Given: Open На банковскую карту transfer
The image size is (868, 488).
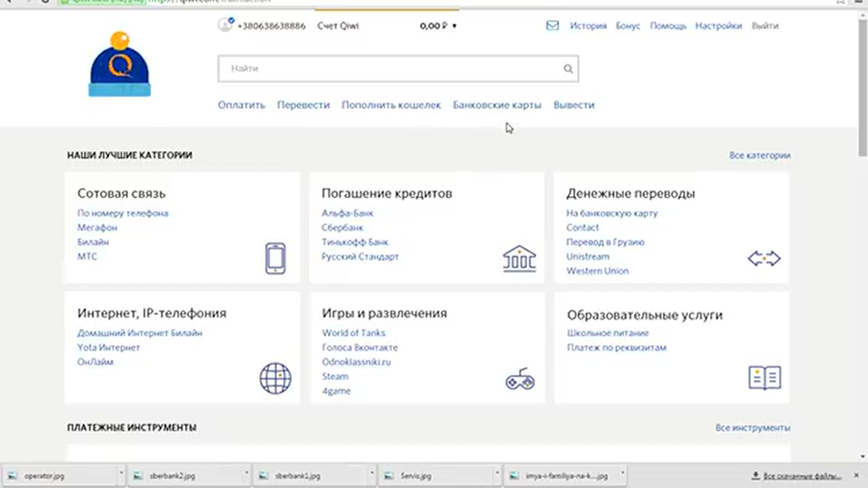Looking at the screenshot, I should click(612, 213).
